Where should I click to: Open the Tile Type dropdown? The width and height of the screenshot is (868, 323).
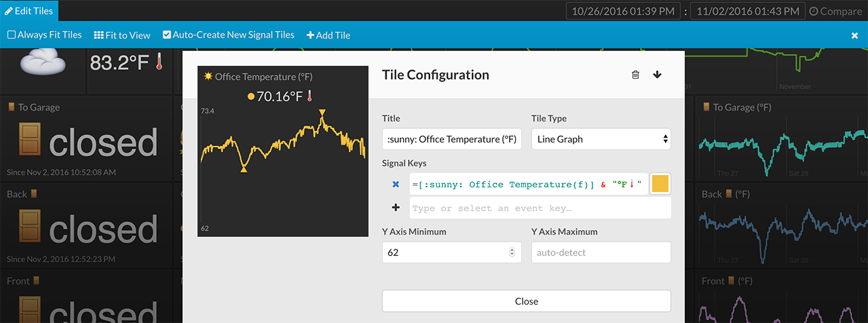(601, 139)
